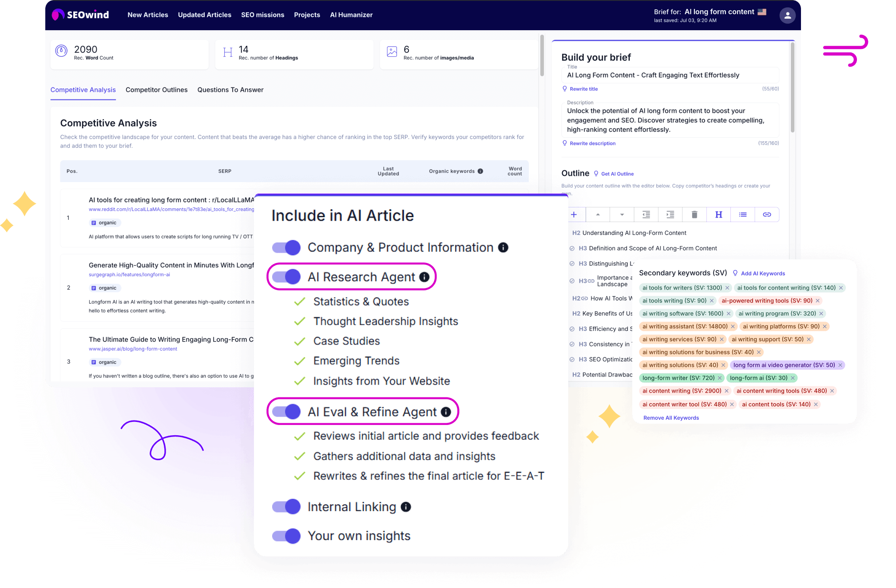Open jasper.ai long-form-content URL
Viewport: 896px width, 588px height.
click(133, 349)
